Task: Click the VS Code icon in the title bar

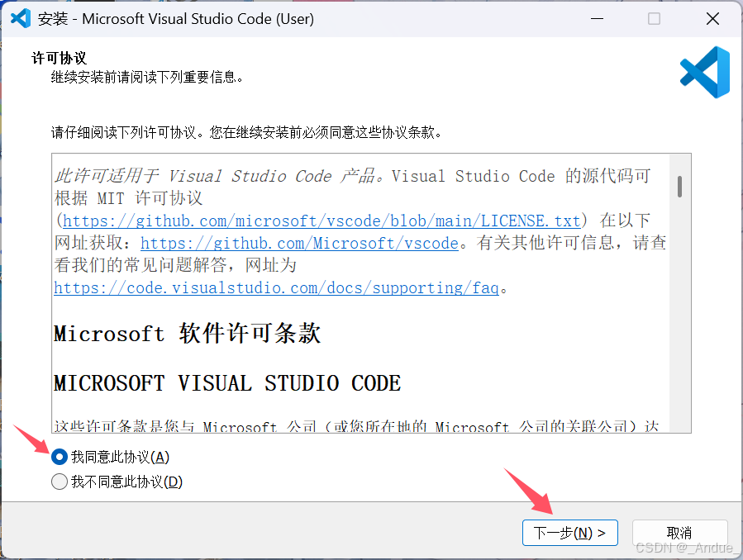Action: pos(21,18)
